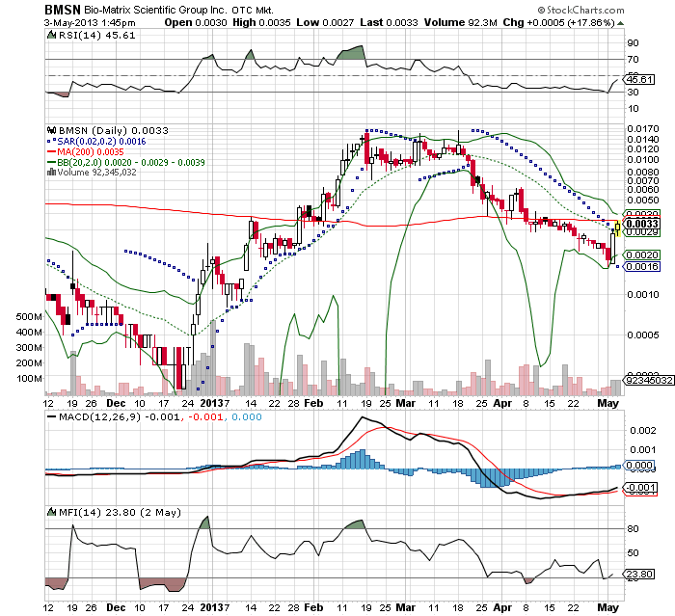Viewport: 675px width, 616px height.
Task: Click the 92345032 volume tag on right axis
Action: pyautogui.click(x=649, y=381)
